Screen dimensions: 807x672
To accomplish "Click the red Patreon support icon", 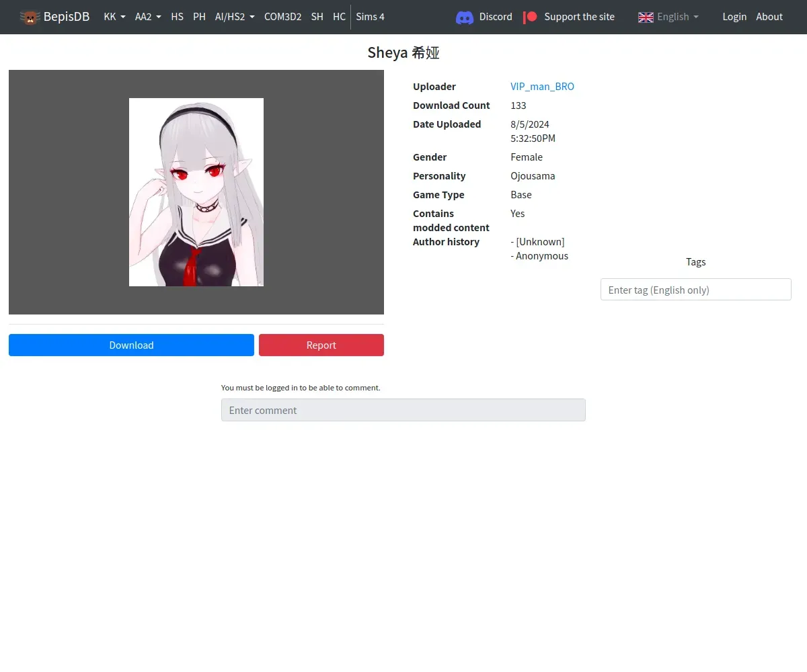I will click(x=531, y=17).
